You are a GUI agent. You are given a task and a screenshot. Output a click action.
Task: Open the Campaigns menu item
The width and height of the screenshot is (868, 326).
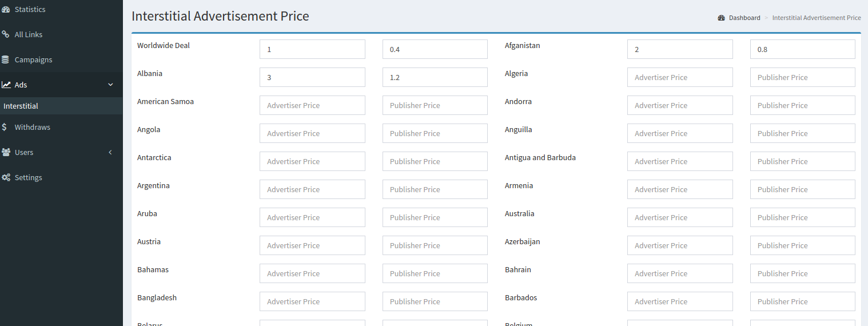pyautogui.click(x=33, y=60)
